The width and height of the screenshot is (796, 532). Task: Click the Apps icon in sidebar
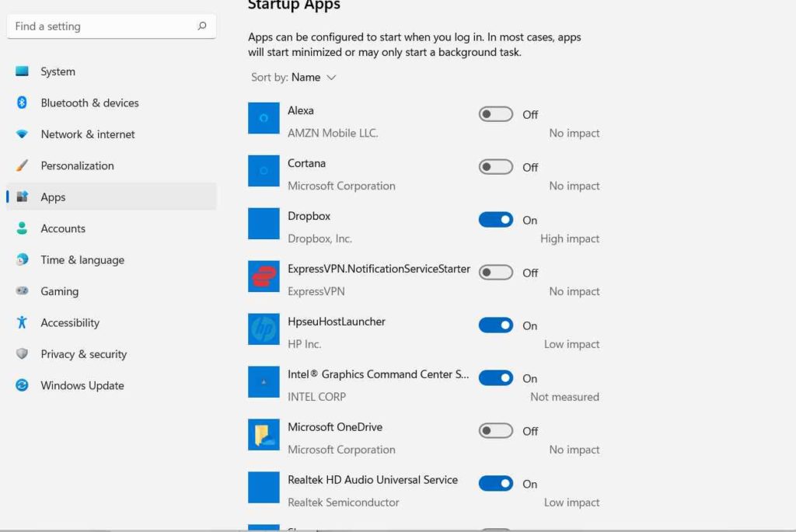coord(22,196)
